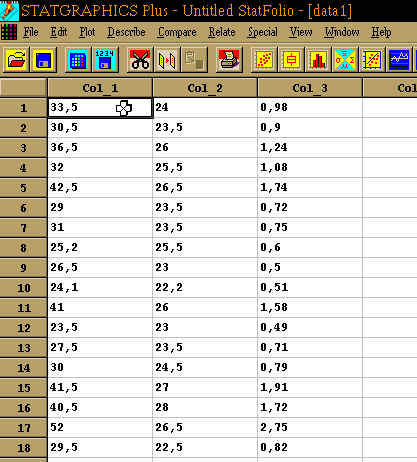Click the Save StatFolio floppy disk icon

tap(43, 60)
